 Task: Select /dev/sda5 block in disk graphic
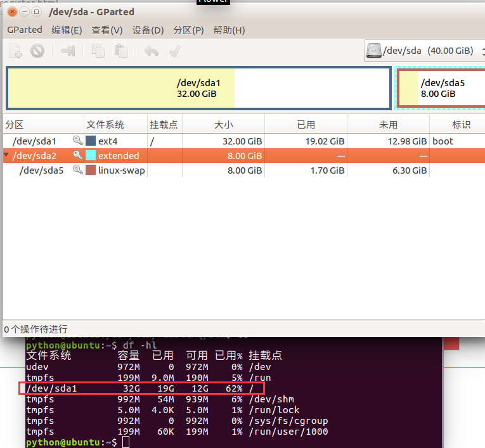[442, 88]
